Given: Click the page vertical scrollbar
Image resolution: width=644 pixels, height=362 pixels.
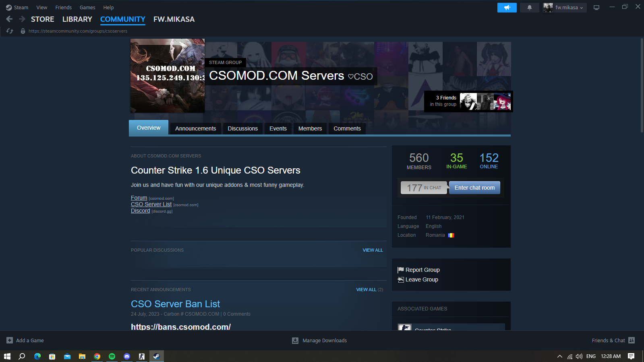Looking at the screenshot, I should pos(642,85).
